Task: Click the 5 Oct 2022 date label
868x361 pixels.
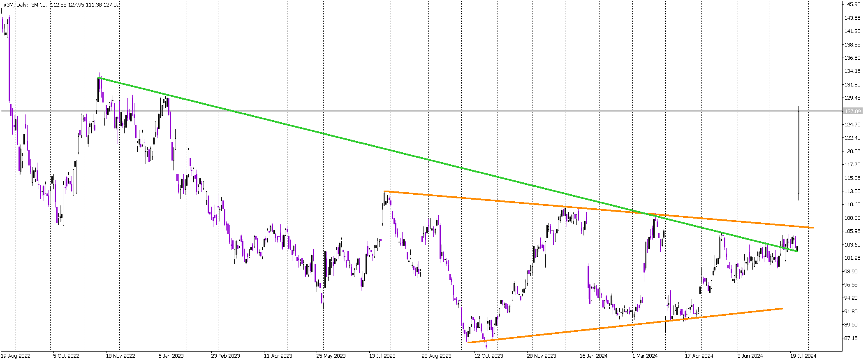Action: pyautogui.click(x=66, y=356)
